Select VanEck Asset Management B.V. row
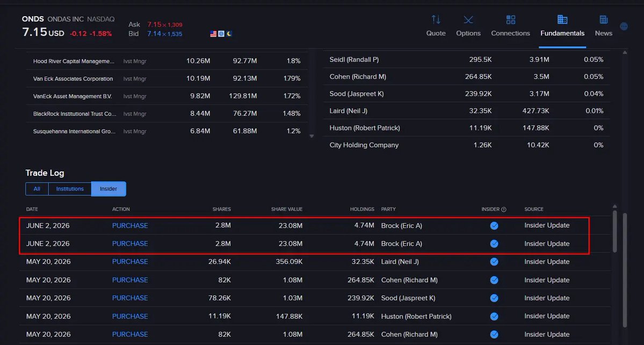644x345 pixels. pos(167,96)
